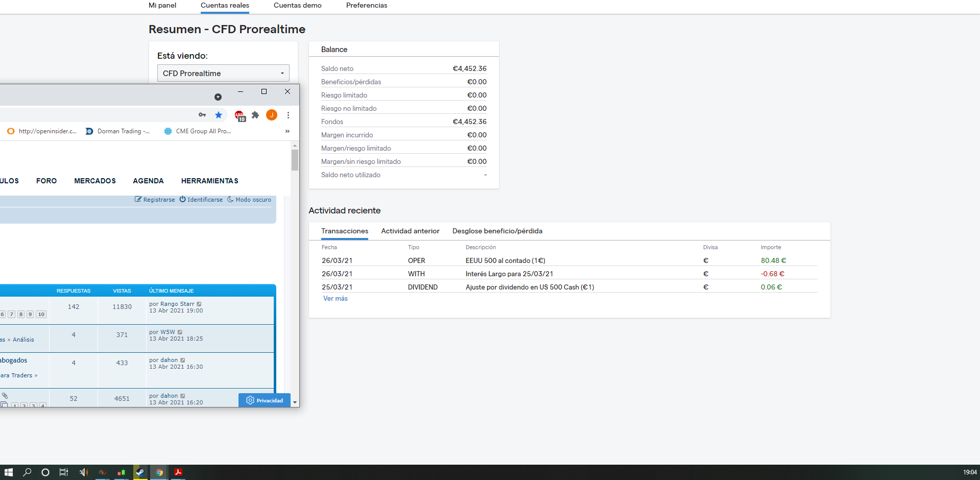Viewport: 980px width, 480px height.
Task: Open the Chrome three-dot menu
Action: [x=288, y=115]
